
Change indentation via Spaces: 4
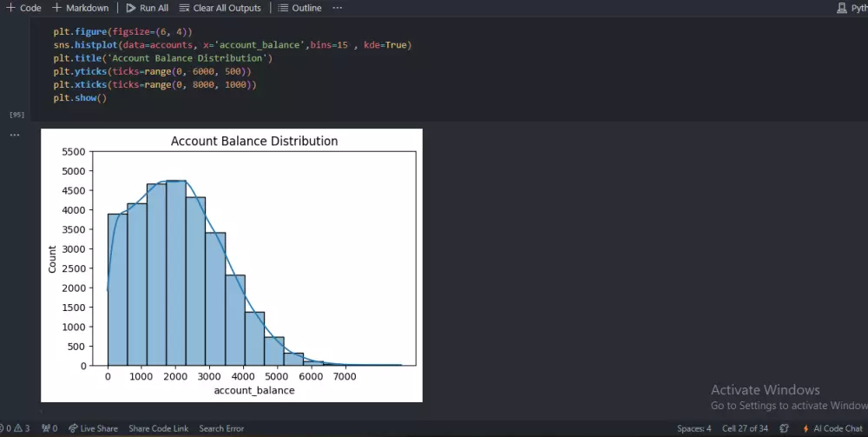tap(694, 428)
